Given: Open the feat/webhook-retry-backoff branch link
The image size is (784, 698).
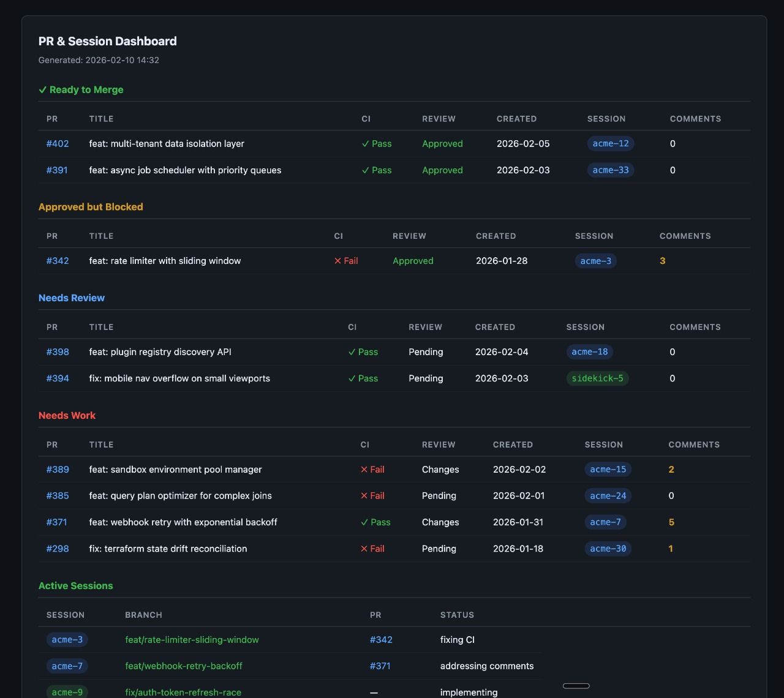Looking at the screenshot, I should coord(184,666).
